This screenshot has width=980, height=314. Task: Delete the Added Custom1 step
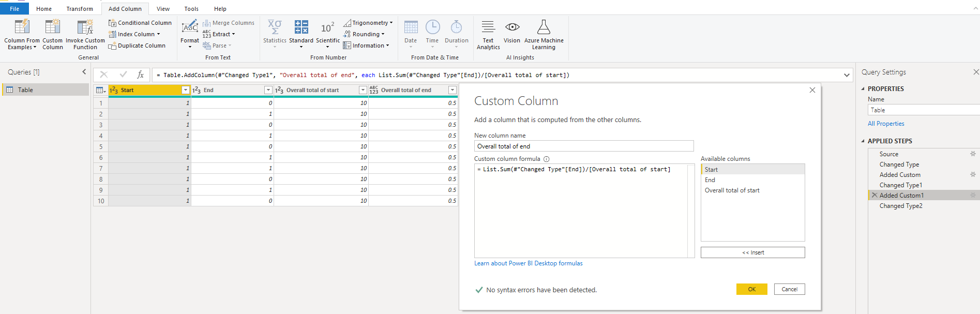pos(874,195)
